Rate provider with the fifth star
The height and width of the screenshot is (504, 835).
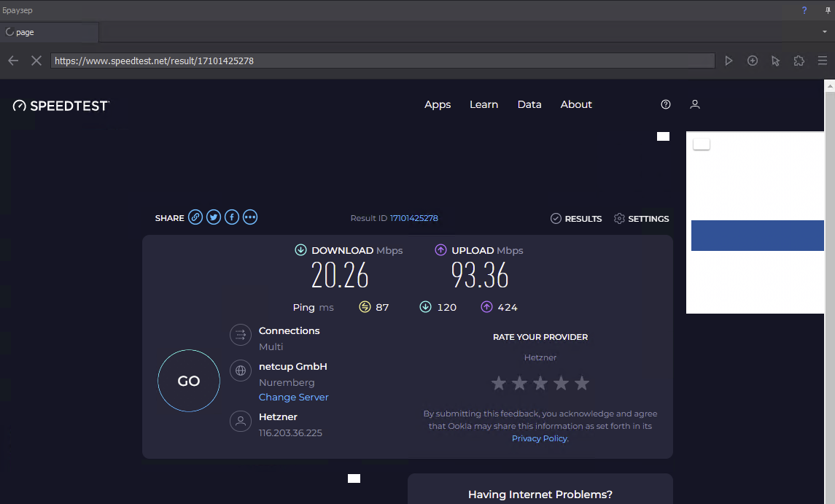tap(581, 383)
